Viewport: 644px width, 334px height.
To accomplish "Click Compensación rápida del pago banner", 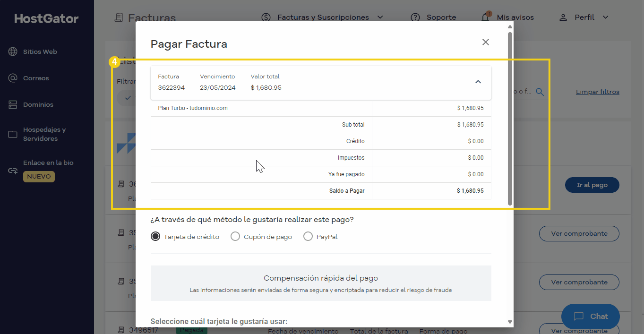I will [x=321, y=283].
